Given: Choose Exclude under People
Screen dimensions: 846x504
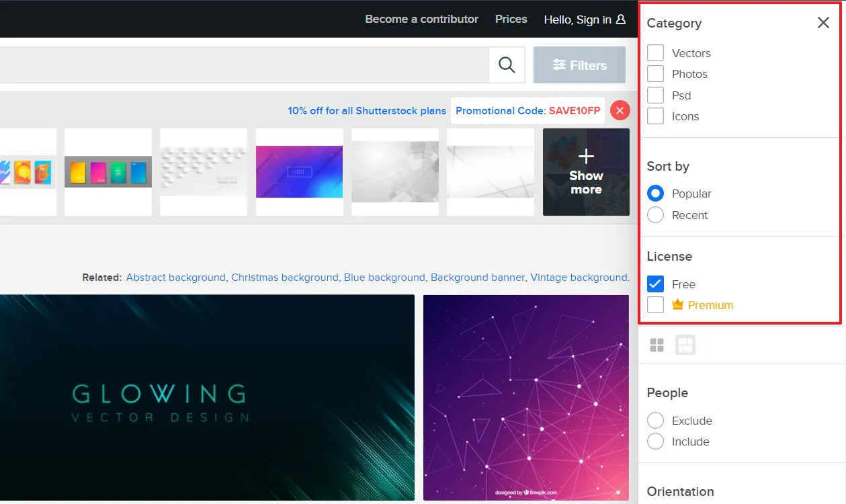Looking at the screenshot, I should point(655,421).
